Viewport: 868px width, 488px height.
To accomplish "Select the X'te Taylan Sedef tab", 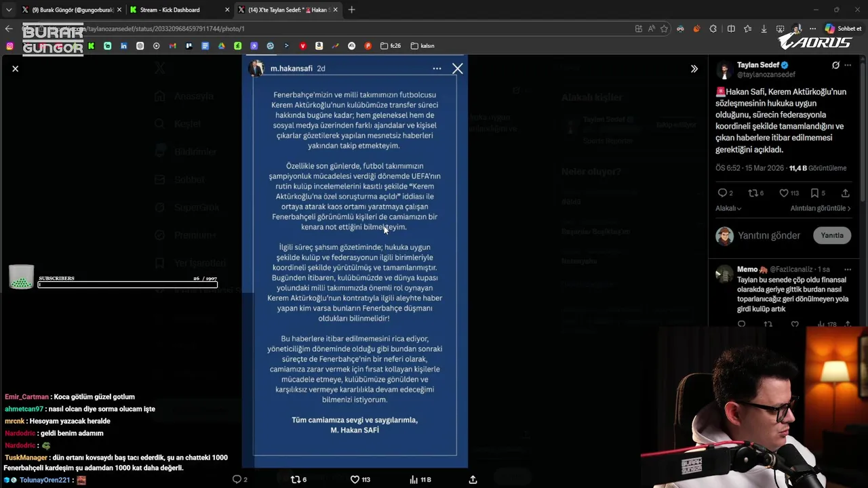I will (288, 9).
